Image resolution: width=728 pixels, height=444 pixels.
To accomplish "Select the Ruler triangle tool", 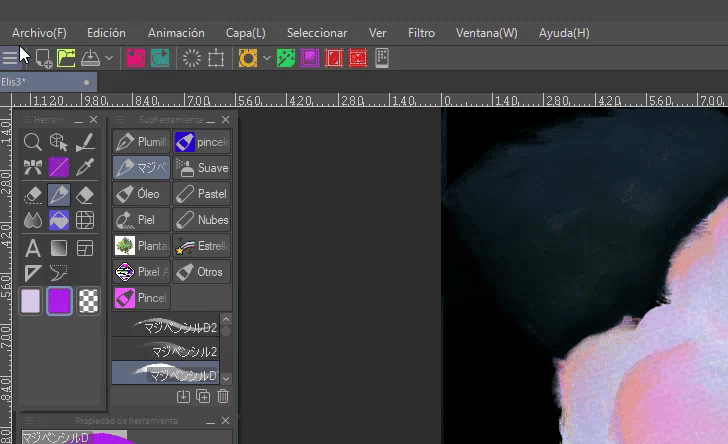I will pyautogui.click(x=32, y=273).
